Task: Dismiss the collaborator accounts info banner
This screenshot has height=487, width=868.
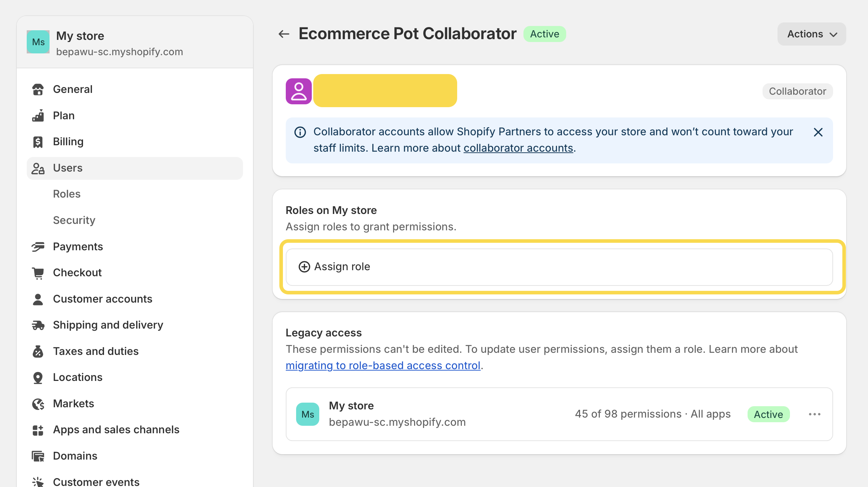Action: [x=818, y=132]
